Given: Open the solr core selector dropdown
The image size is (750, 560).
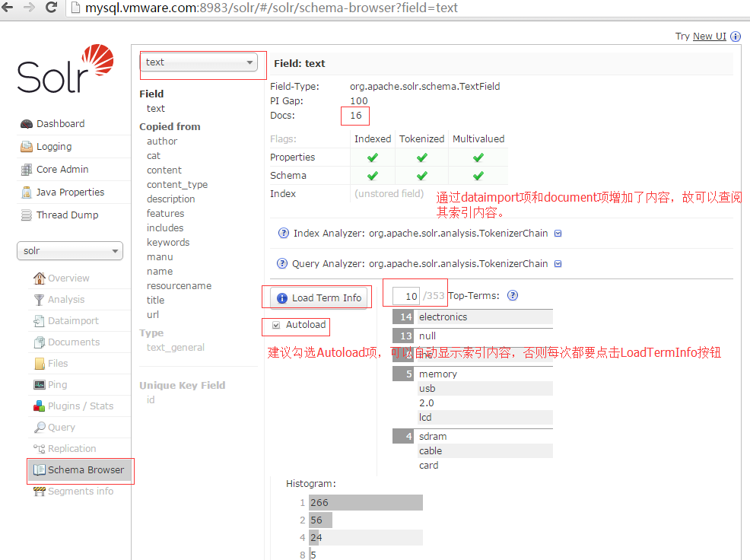Looking at the screenshot, I should click(x=70, y=251).
